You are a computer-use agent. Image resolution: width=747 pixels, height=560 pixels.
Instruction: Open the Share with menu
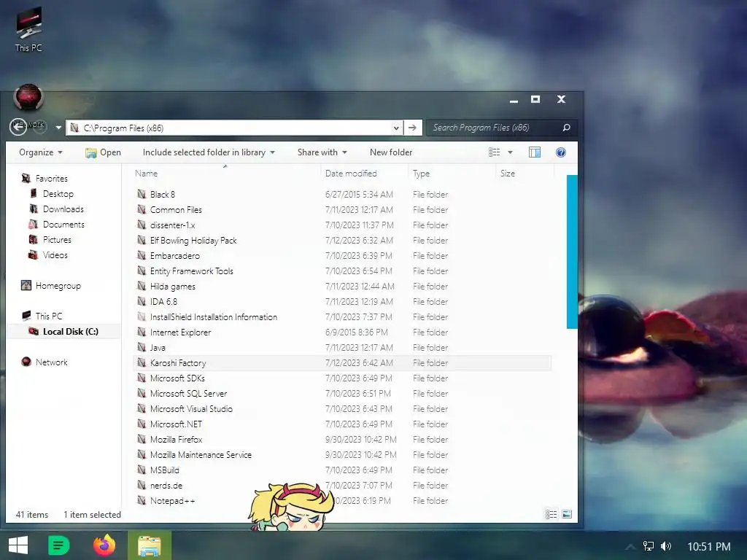pyautogui.click(x=322, y=152)
